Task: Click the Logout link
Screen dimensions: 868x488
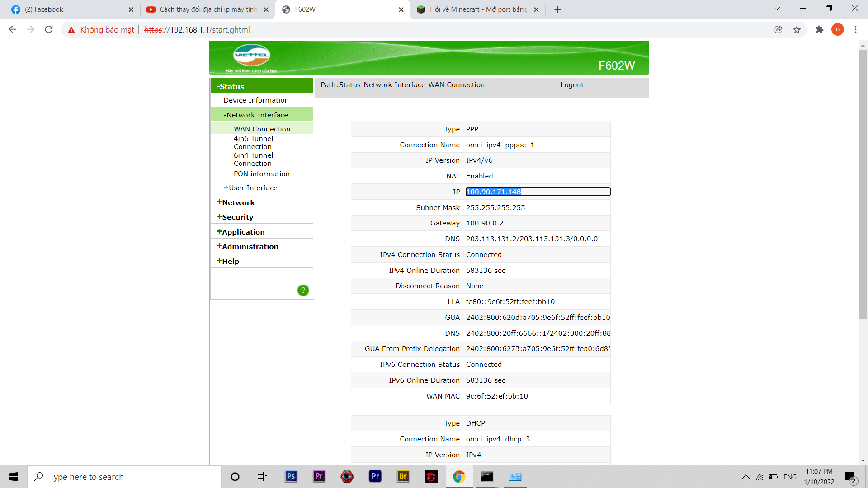Action: point(572,85)
